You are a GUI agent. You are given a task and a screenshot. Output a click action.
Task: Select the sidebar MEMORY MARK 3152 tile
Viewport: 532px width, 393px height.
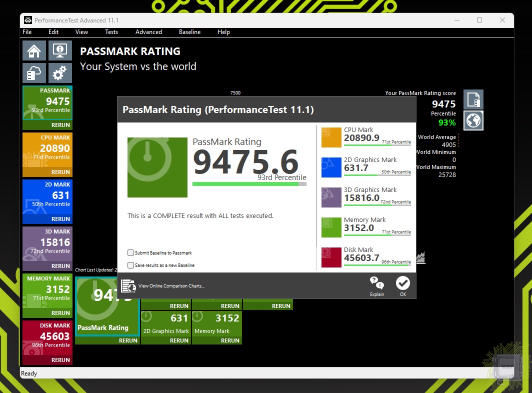coord(47,291)
